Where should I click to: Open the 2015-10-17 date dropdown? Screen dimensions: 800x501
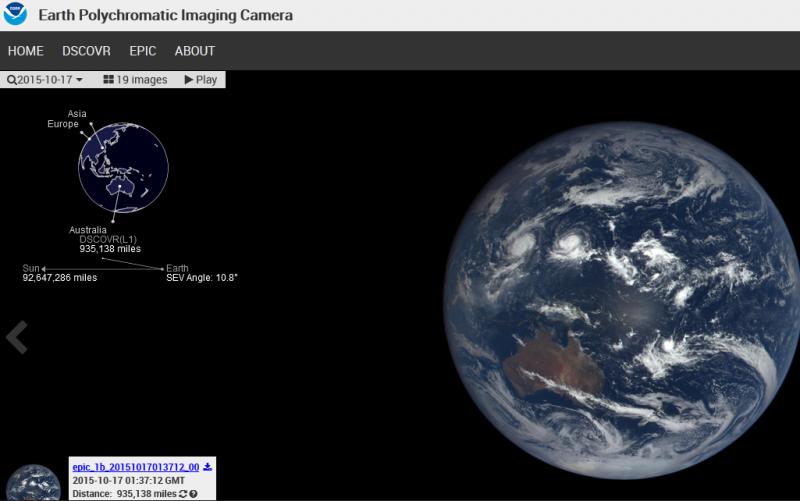click(45, 80)
